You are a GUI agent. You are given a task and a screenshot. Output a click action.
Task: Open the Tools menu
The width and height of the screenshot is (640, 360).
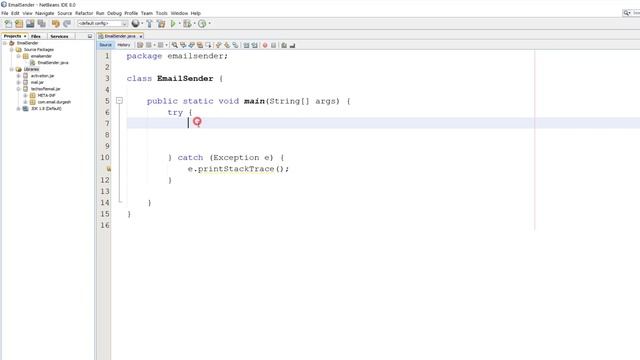(x=162, y=13)
